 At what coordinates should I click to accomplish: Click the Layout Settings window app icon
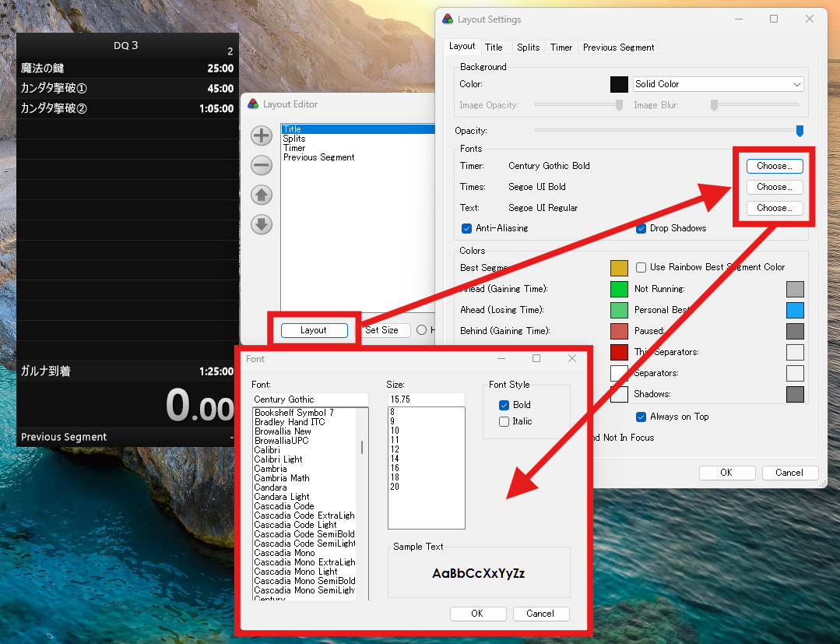(448, 19)
